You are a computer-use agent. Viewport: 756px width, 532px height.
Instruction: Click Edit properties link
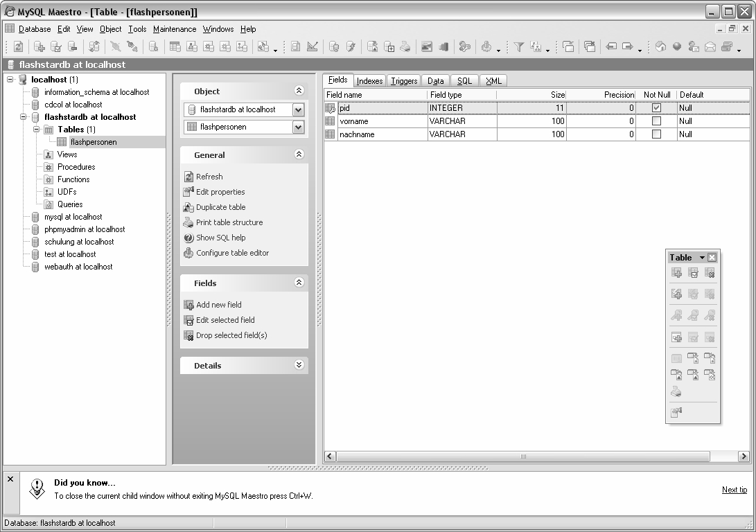[x=220, y=192]
